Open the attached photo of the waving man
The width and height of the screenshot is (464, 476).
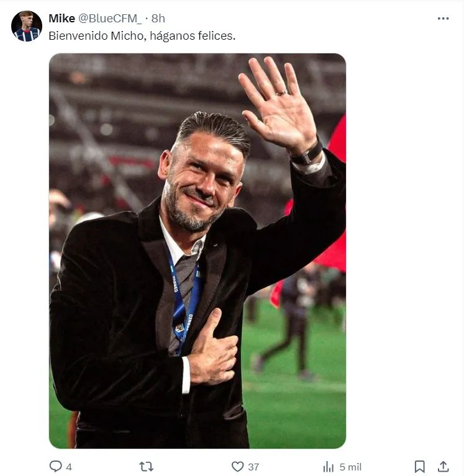[198, 250]
